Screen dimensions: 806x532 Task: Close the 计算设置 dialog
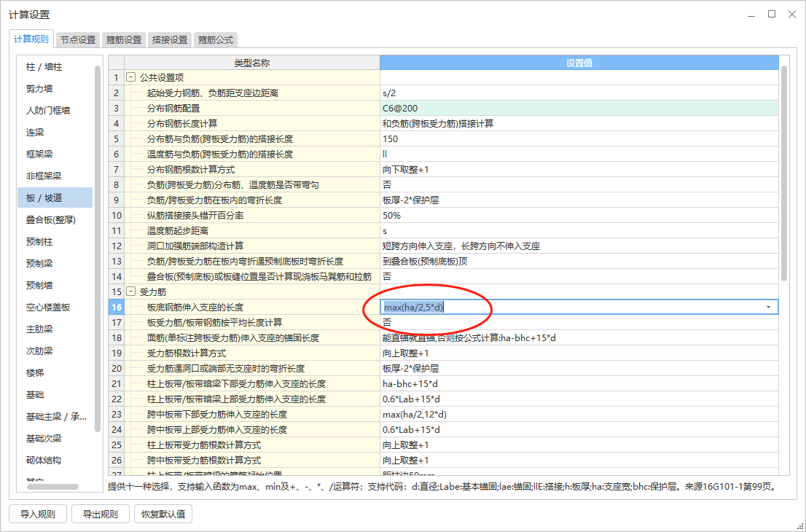click(792, 15)
